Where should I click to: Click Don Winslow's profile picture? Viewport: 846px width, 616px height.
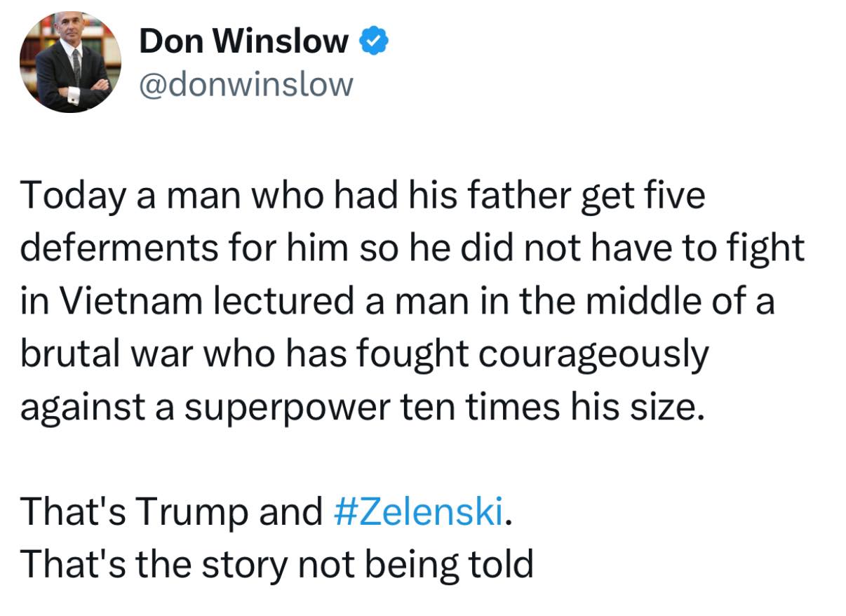(x=70, y=62)
